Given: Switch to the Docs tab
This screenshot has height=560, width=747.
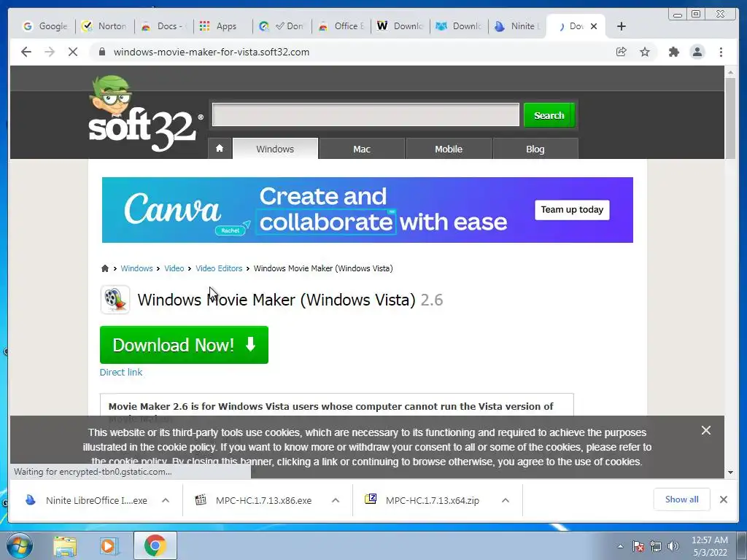Looking at the screenshot, I should 164,26.
